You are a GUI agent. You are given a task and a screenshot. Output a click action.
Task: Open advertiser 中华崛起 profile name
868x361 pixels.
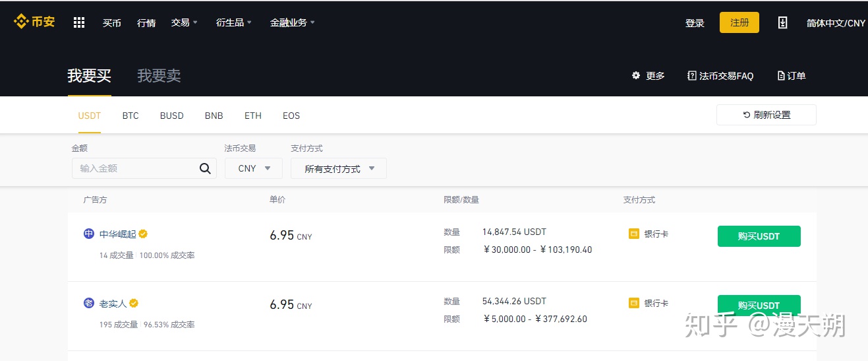(118, 234)
